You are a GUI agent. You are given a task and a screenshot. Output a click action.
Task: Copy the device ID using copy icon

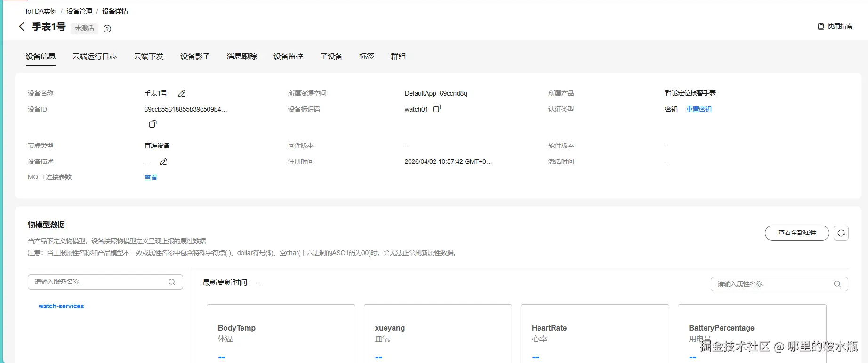(153, 124)
